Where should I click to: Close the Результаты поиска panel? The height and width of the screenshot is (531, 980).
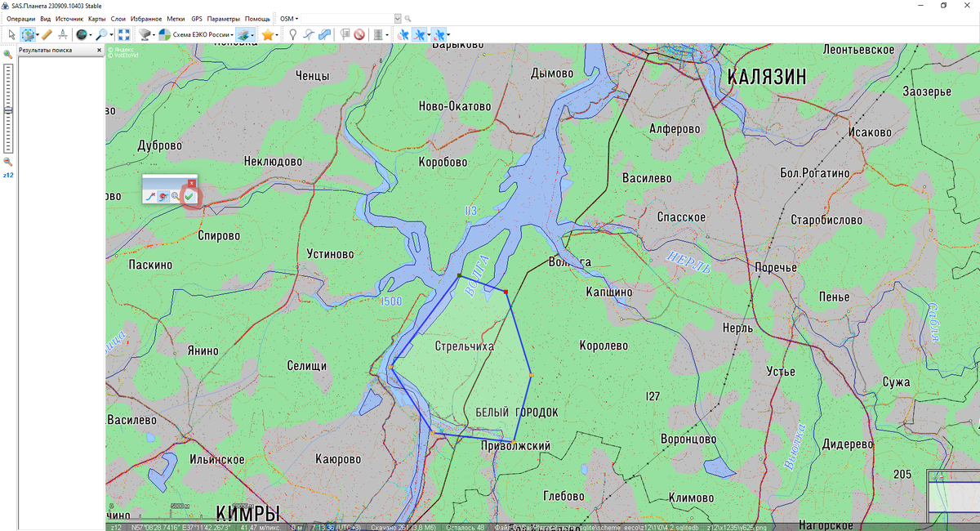pyautogui.click(x=100, y=50)
